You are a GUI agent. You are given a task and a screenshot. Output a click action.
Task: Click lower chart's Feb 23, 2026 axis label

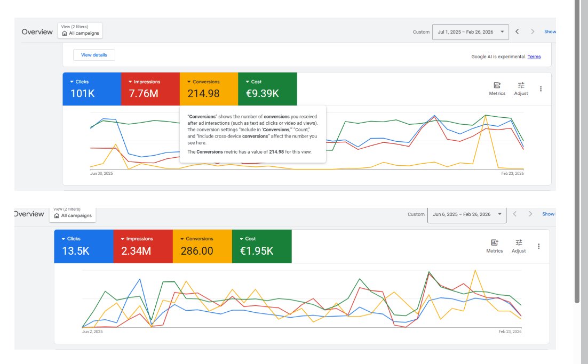510,331
